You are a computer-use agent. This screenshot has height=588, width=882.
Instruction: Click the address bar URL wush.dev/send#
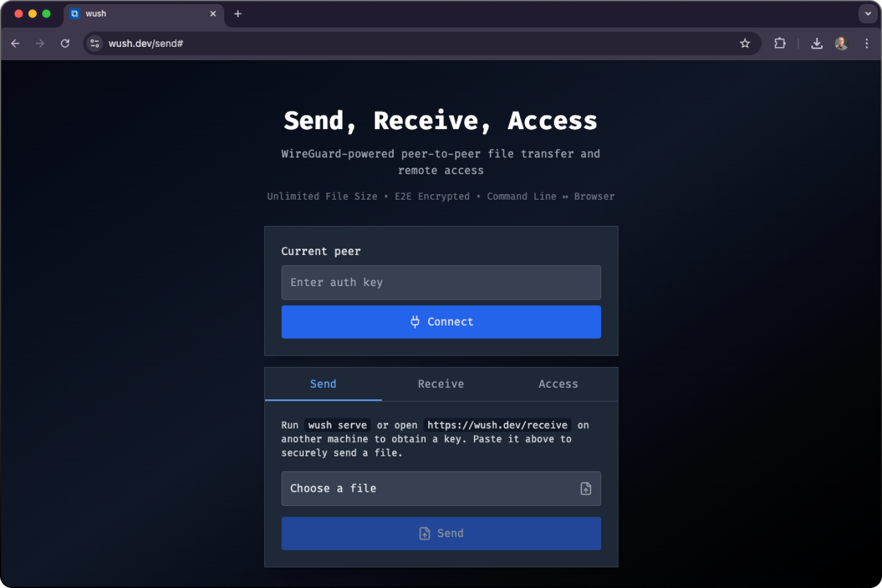click(x=146, y=43)
